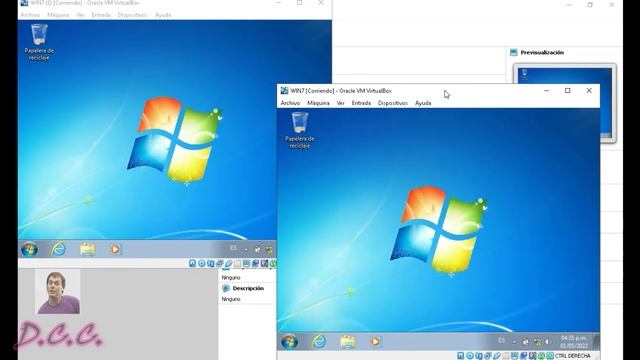The height and width of the screenshot is (360, 640).
Task: Click recording indicator in WIN7 (2) status bar
Action: (x=256, y=263)
